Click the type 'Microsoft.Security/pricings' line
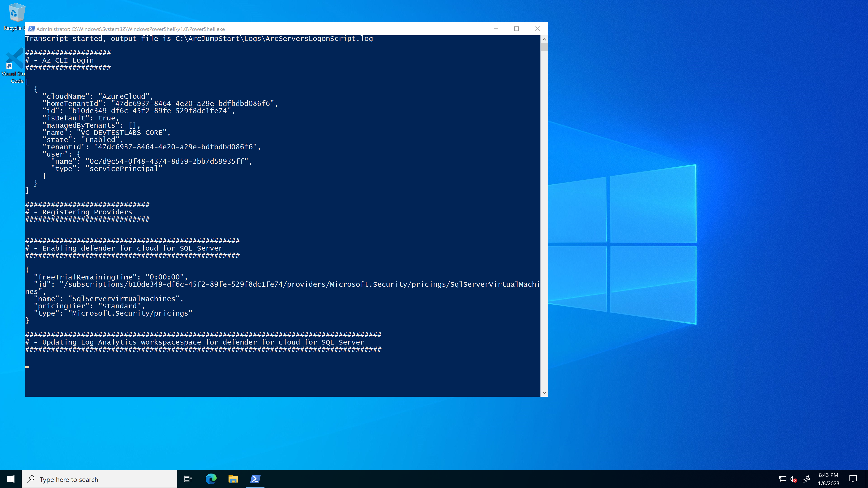The image size is (868, 488). (x=113, y=314)
